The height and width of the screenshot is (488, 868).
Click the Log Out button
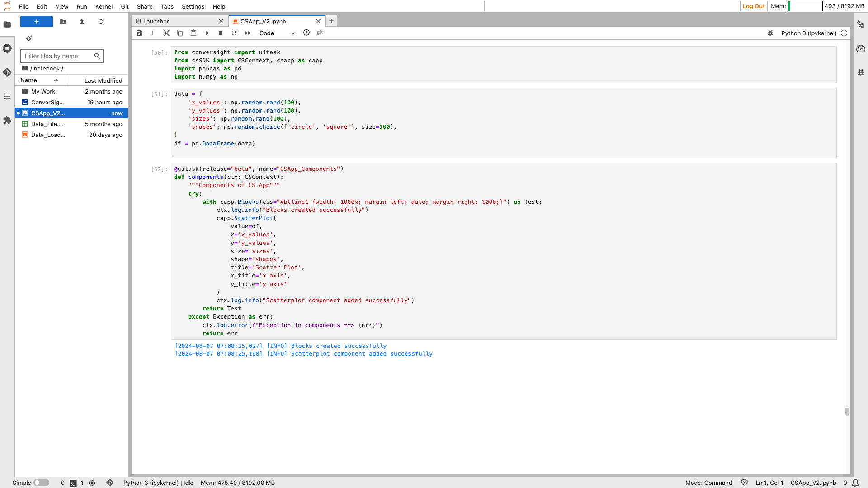pos(754,6)
